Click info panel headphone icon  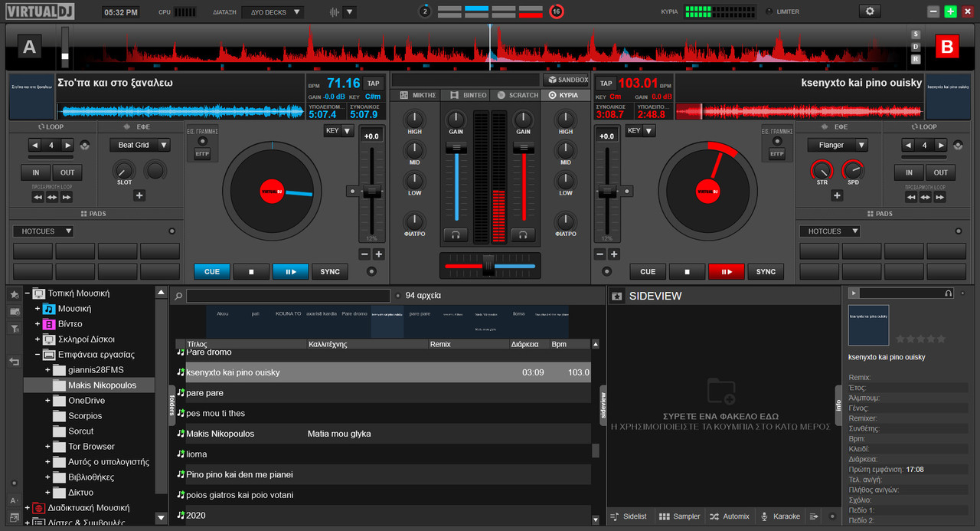pyautogui.click(x=949, y=293)
